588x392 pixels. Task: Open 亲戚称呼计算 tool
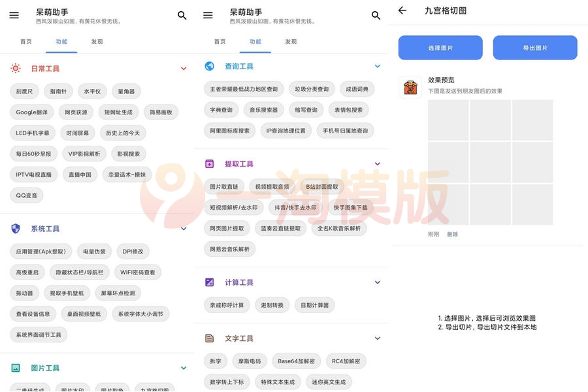coord(227,305)
